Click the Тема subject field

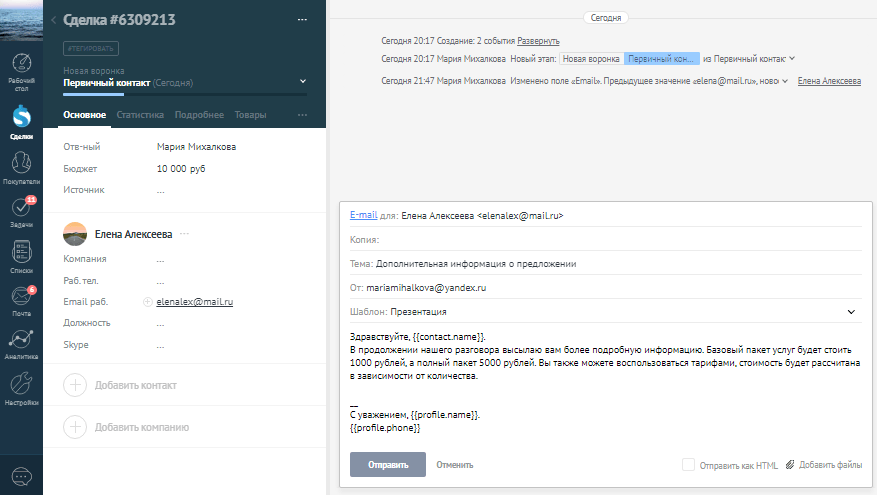tap(600, 264)
